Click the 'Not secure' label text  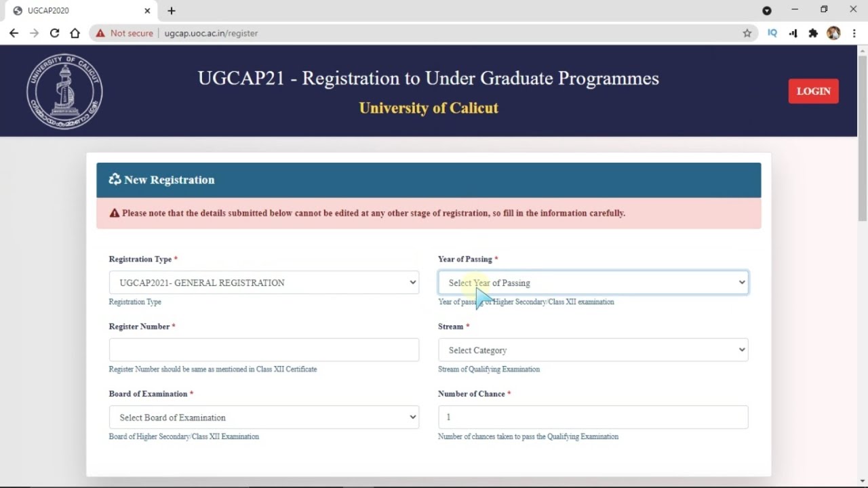click(132, 33)
